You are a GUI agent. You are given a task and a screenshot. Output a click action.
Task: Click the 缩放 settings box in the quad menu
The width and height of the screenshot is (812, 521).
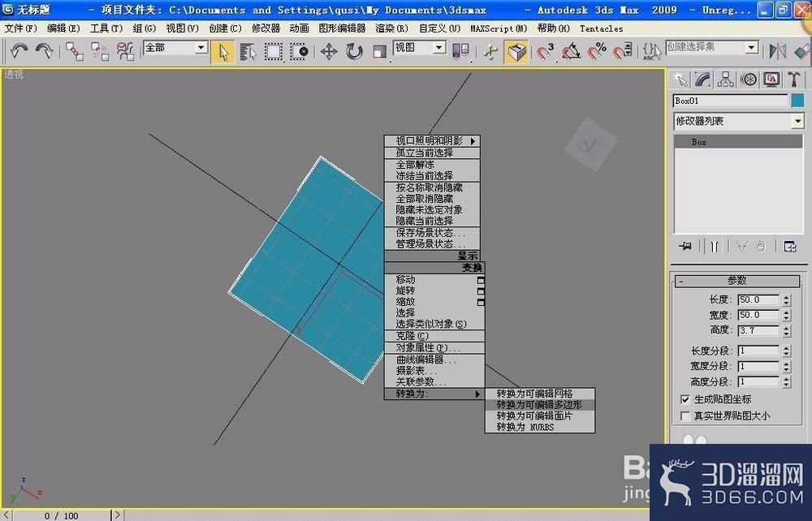481,302
